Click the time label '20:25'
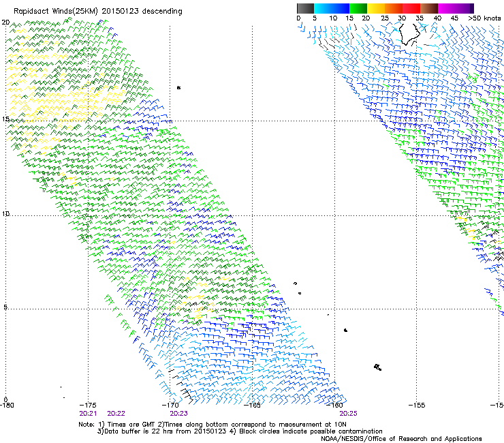Screen dimensions: 504x443 (349, 414)
